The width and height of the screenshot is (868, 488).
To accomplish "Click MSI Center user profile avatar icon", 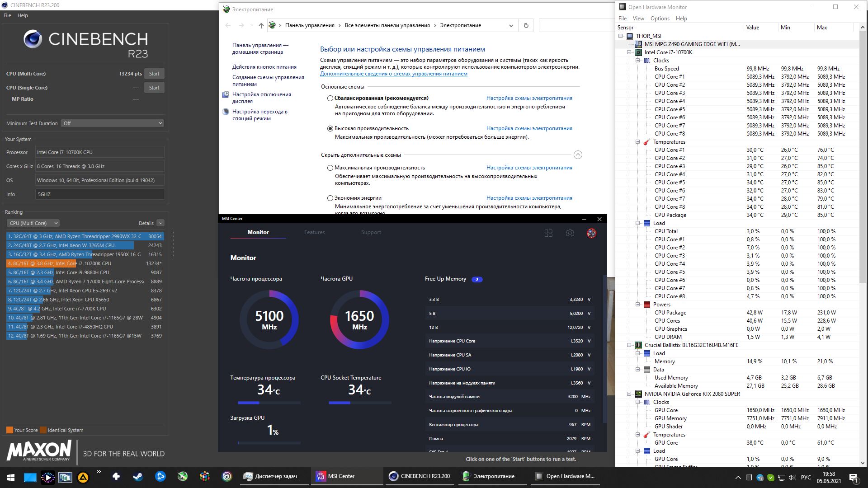I will click(x=591, y=233).
